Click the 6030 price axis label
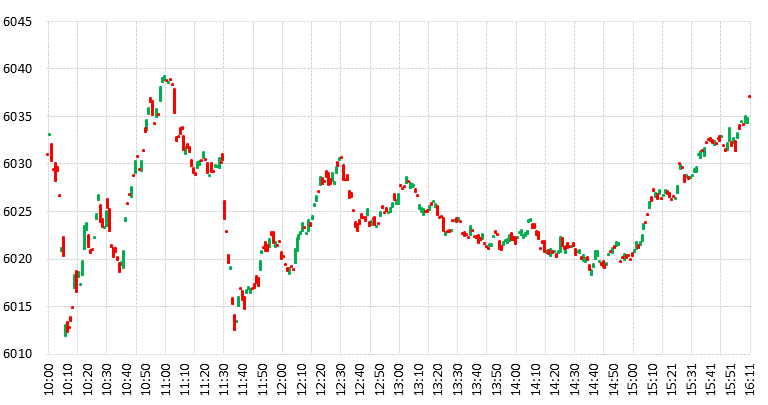 pyautogui.click(x=18, y=164)
